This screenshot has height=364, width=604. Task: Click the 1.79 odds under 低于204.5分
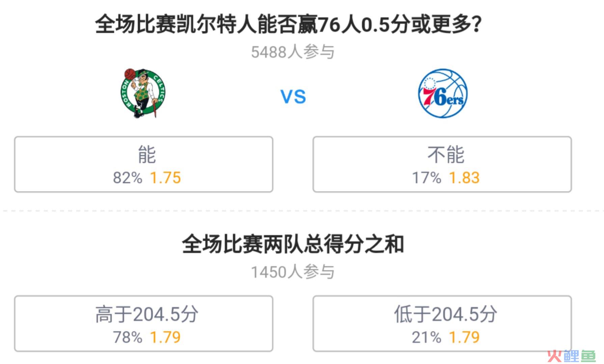tap(464, 337)
